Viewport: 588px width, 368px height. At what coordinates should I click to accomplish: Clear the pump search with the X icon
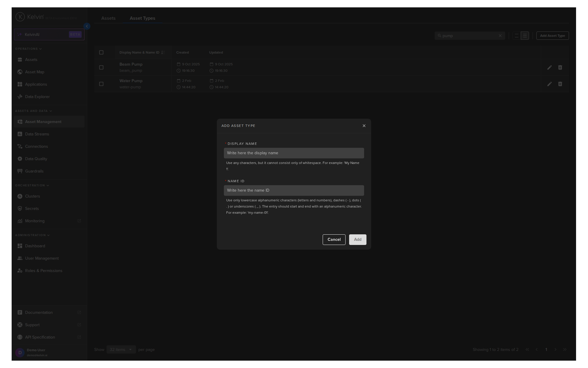pos(500,36)
